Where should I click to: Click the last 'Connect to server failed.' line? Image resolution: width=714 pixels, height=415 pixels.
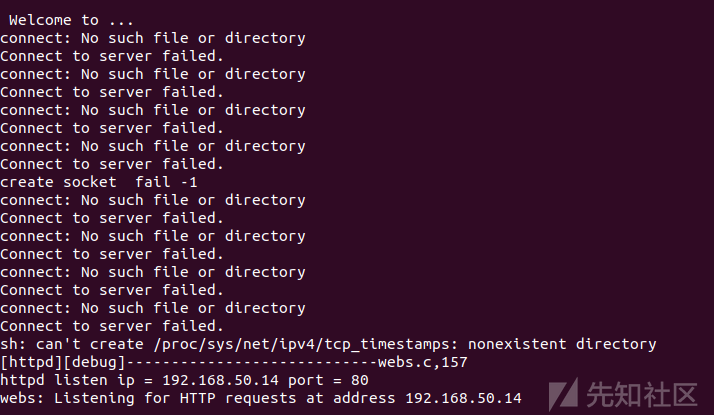(112, 326)
